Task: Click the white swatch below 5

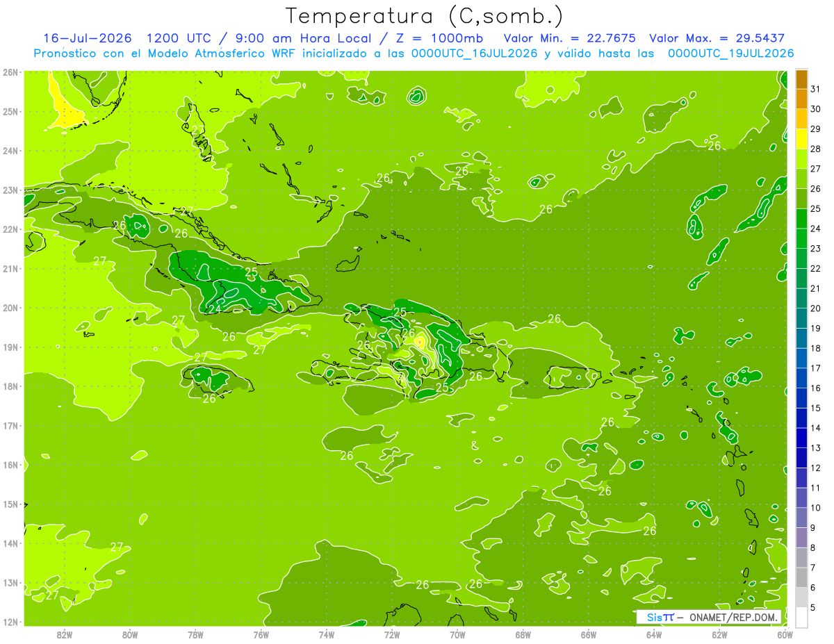Action: click(x=801, y=617)
